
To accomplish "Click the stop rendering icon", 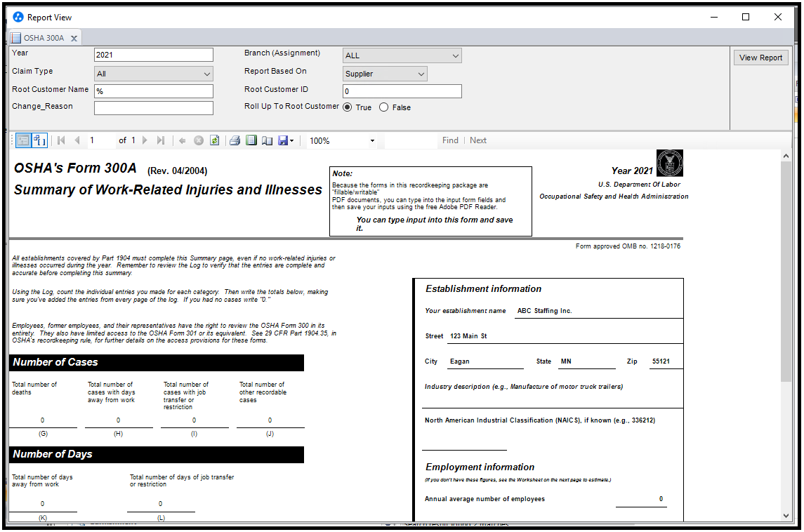I will click(x=199, y=140).
